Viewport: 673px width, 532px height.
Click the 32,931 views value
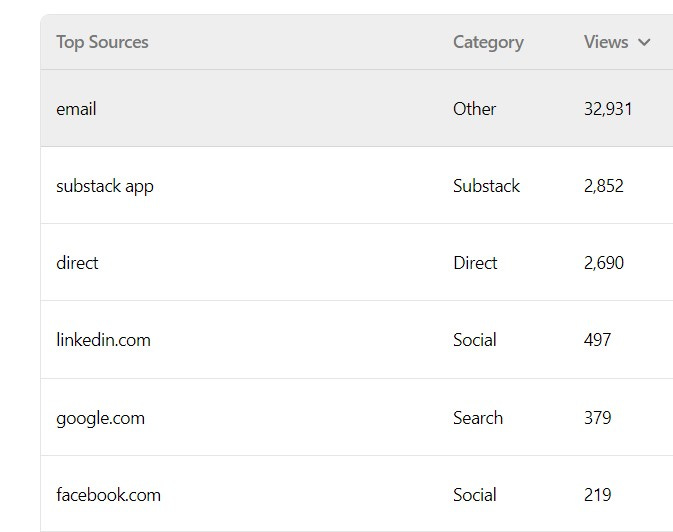[608, 109]
